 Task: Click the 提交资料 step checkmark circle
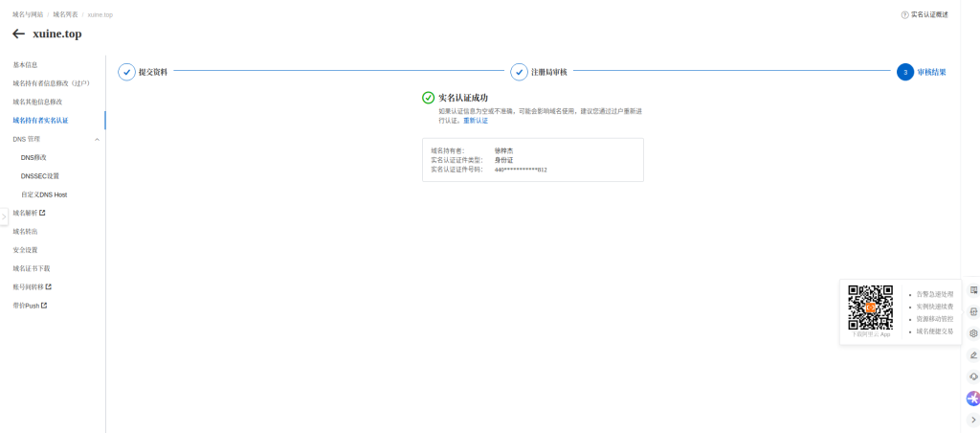126,72
